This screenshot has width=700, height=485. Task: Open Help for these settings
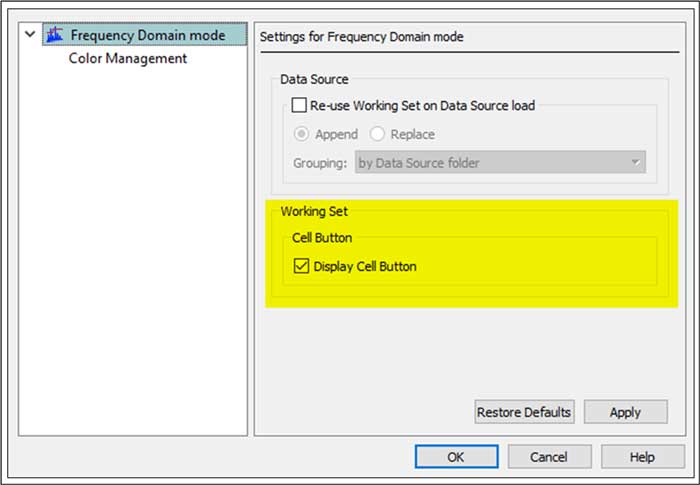[x=642, y=456]
